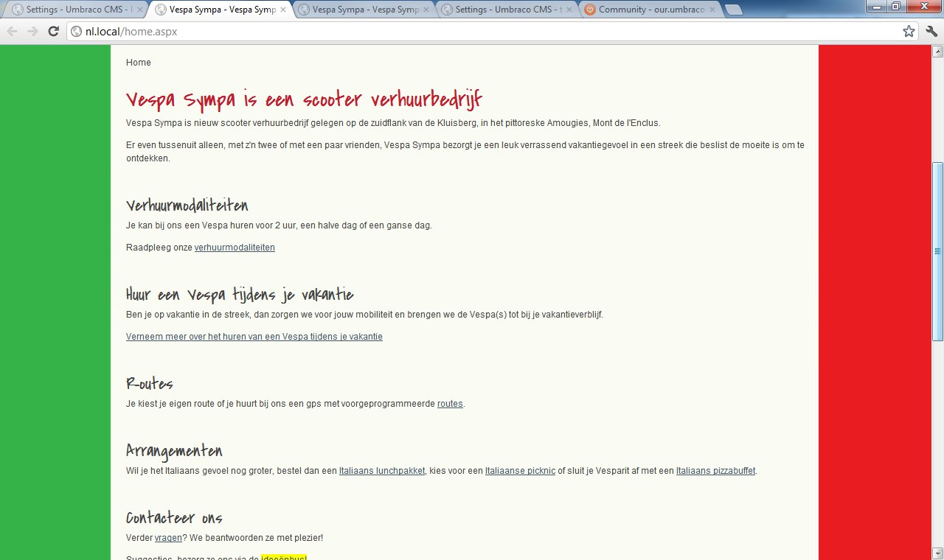Open the Italiaans pizzabuffet link
Viewport: 944px width, 560px height.
point(715,471)
